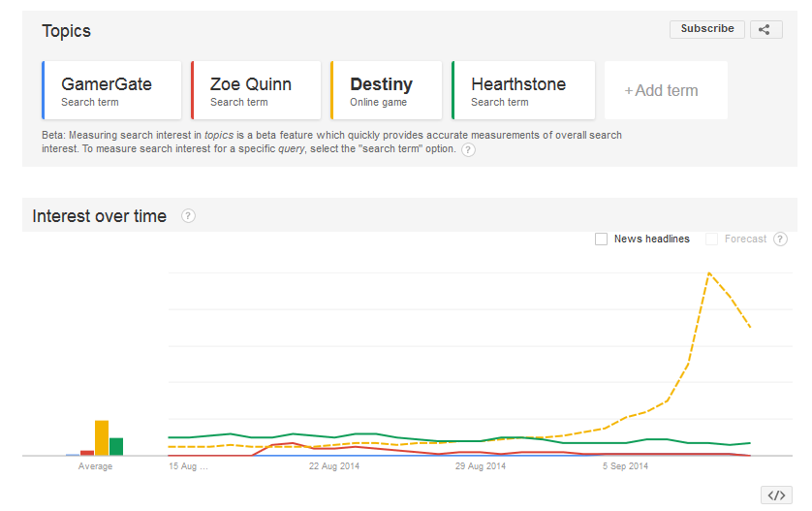Select the GamerGate search term card

(111, 90)
